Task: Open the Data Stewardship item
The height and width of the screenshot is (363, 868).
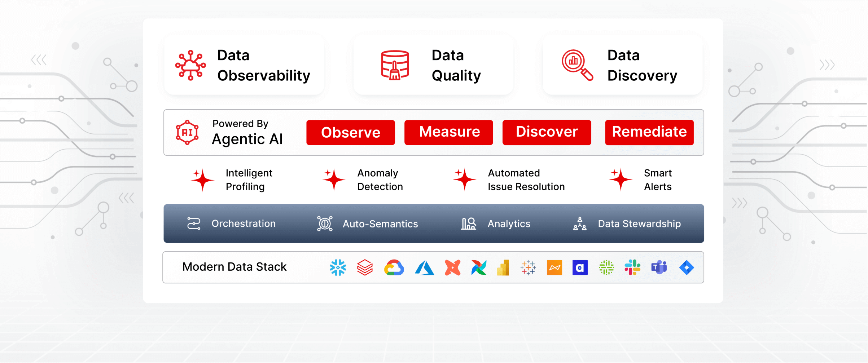Action: [x=639, y=224]
